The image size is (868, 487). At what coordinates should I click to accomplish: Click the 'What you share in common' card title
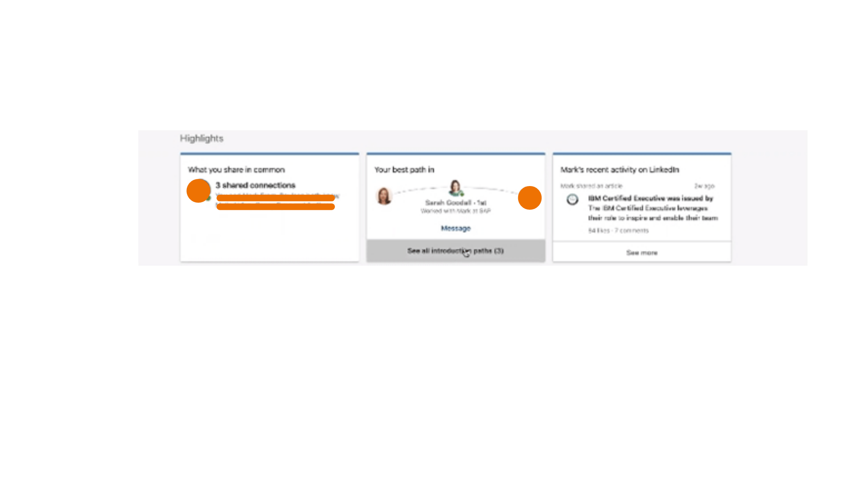236,170
